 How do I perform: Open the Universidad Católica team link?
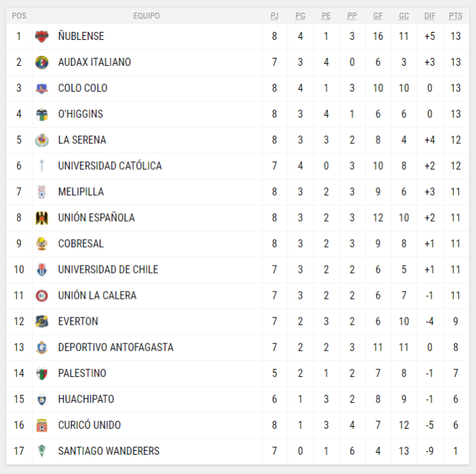pos(110,166)
